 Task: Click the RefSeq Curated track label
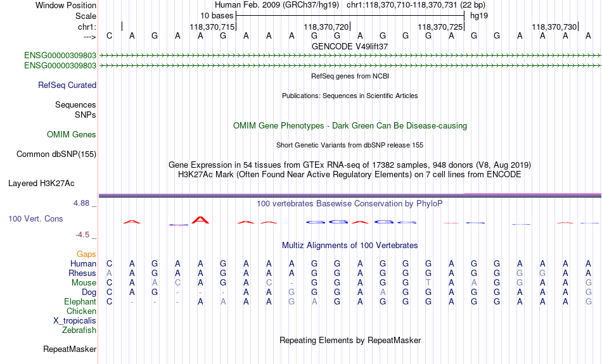click(67, 85)
